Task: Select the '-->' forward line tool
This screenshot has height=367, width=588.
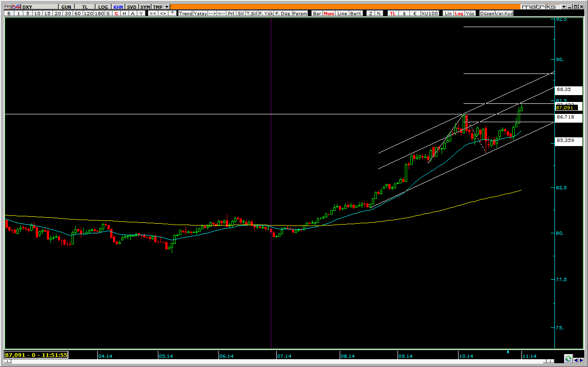Action: (212, 13)
